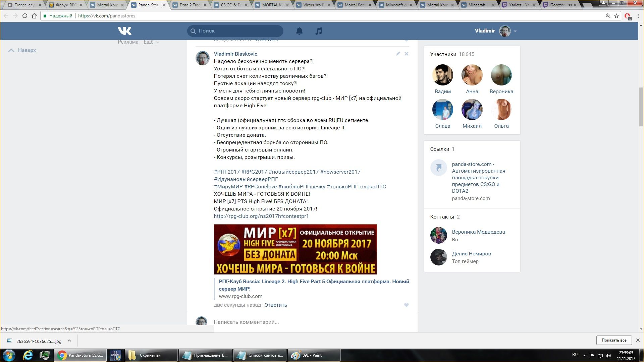This screenshot has height=362, width=644.
Task: Reload the page
Action: pyautogui.click(x=24, y=16)
